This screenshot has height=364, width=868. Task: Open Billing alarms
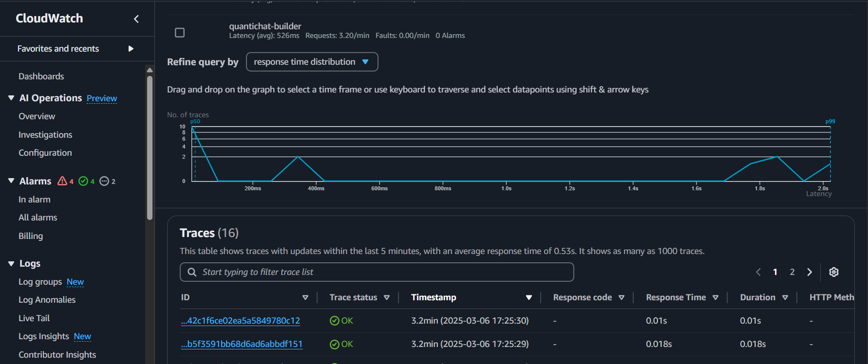click(31, 236)
